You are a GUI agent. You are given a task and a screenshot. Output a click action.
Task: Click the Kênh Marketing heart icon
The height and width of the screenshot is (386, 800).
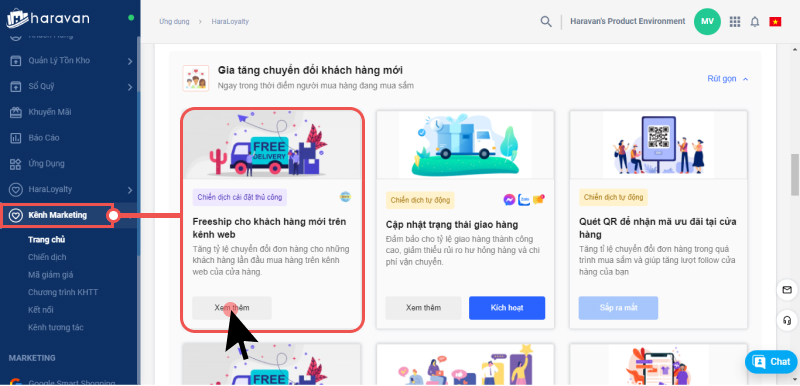pyautogui.click(x=16, y=215)
